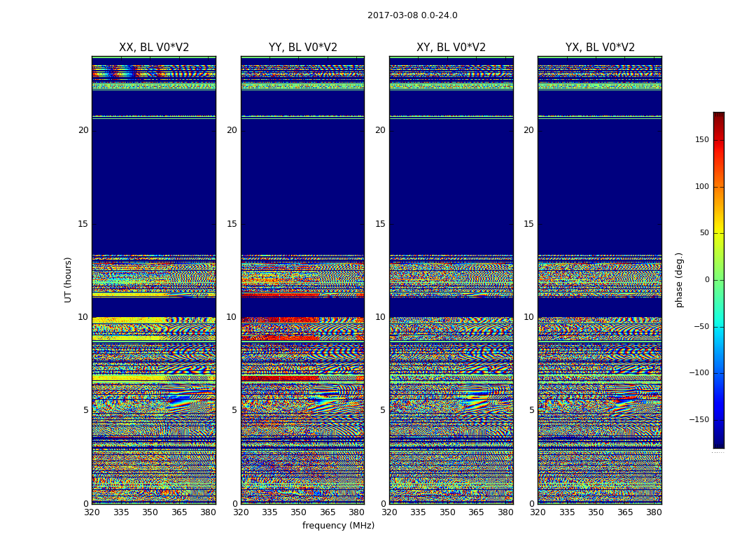The image size is (735, 560).
Task: Click the phase colorbar gradient strip
Action: [x=718, y=280]
